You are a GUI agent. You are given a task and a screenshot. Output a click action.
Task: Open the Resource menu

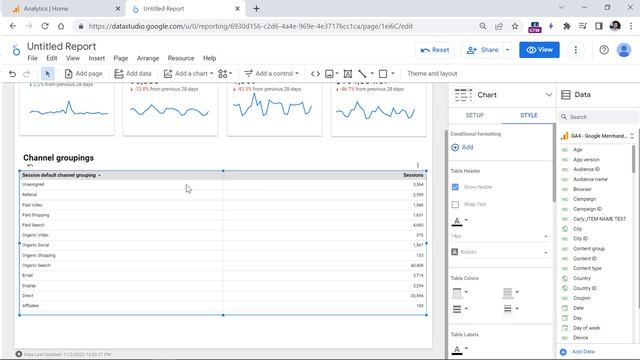click(x=181, y=58)
